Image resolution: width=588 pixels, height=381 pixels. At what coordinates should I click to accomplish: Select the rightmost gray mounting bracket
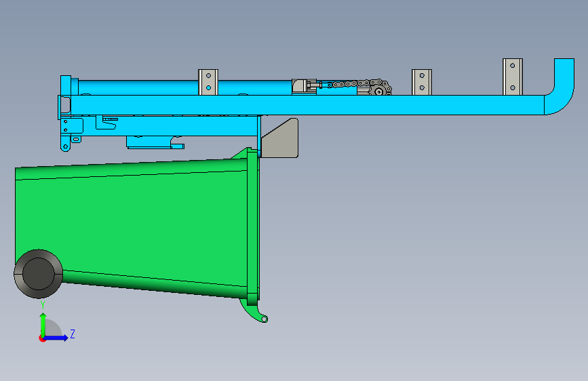tap(513, 77)
